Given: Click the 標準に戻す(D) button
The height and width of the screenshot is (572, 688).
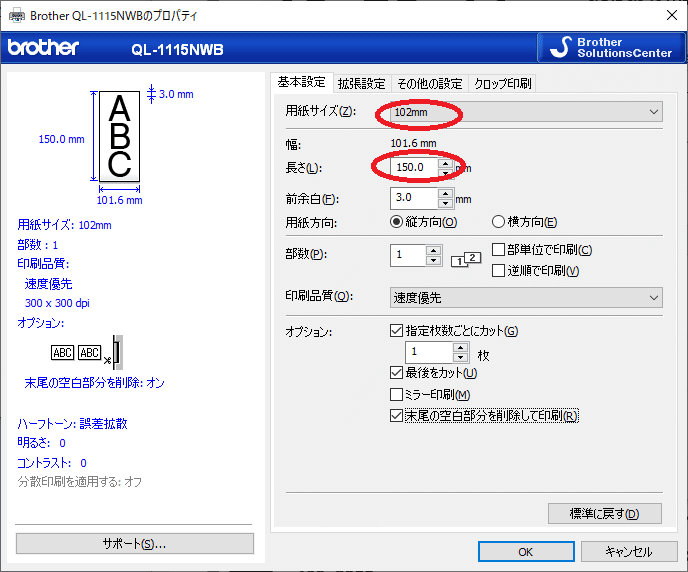Looking at the screenshot, I should pyautogui.click(x=605, y=513).
